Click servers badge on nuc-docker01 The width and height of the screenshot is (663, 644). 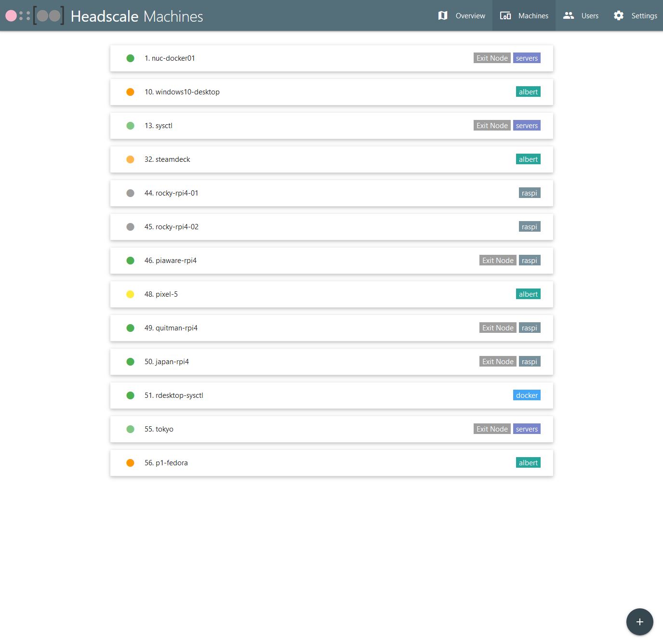[527, 58]
